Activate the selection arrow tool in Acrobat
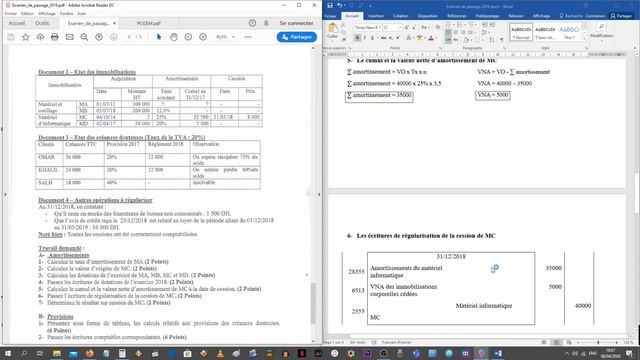This screenshot has width=640, height=360. pyautogui.click(x=159, y=37)
